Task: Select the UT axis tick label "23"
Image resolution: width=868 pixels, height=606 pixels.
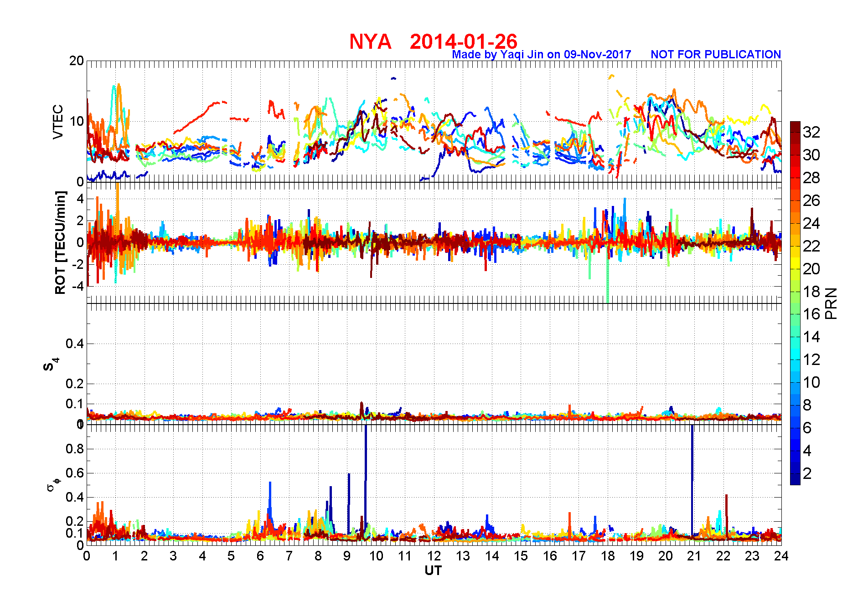Action: point(752,556)
